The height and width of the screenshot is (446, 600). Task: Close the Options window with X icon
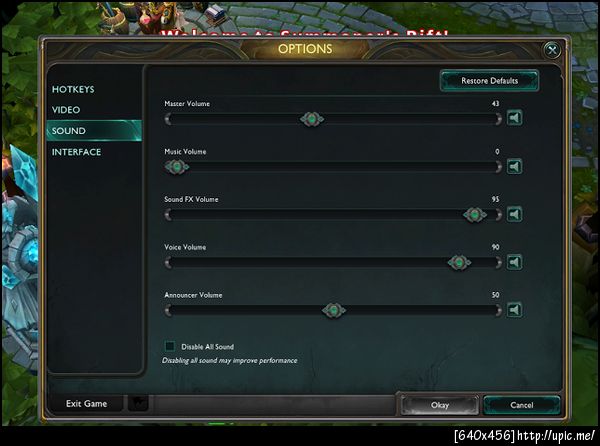click(x=552, y=50)
